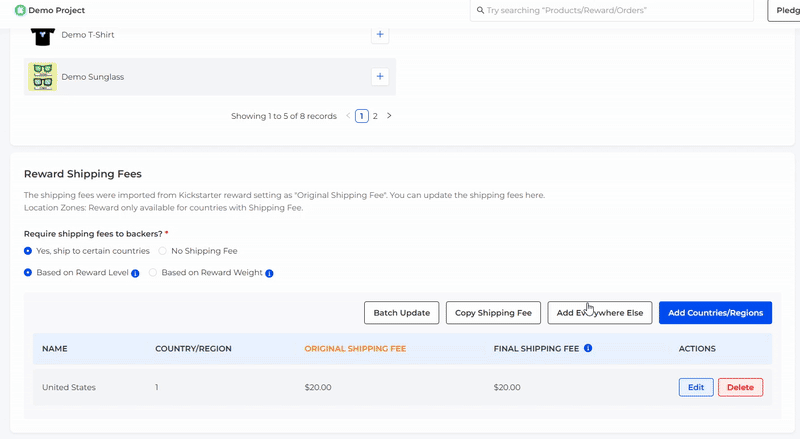Open page 2 of the records
Image resolution: width=800 pixels, height=439 pixels.
[375, 116]
